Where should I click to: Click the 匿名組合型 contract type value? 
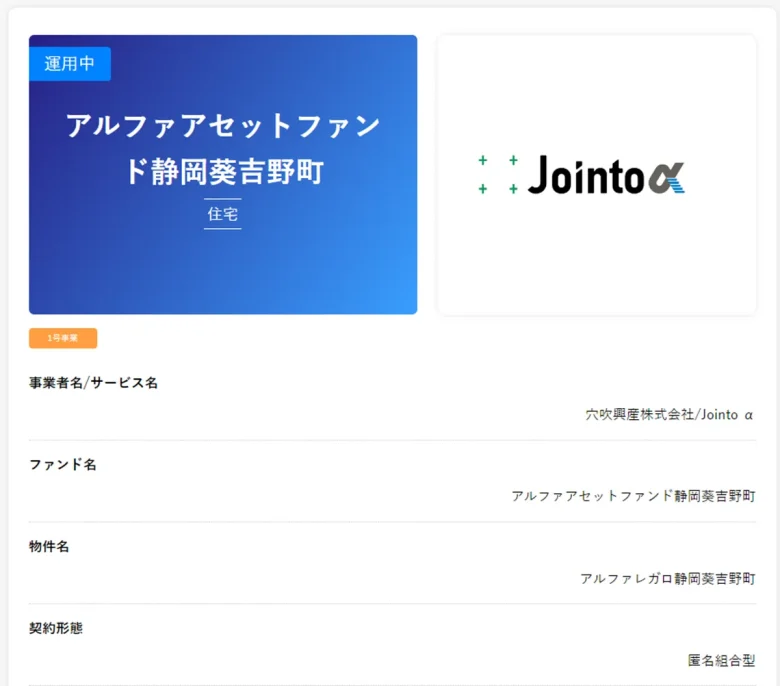tap(721, 660)
